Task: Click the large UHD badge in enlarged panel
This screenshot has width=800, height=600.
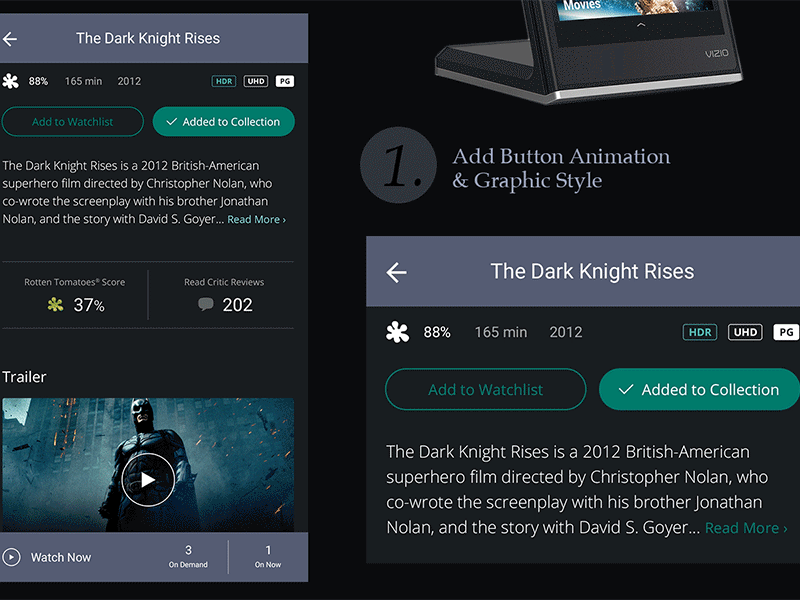Action: [745, 332]
